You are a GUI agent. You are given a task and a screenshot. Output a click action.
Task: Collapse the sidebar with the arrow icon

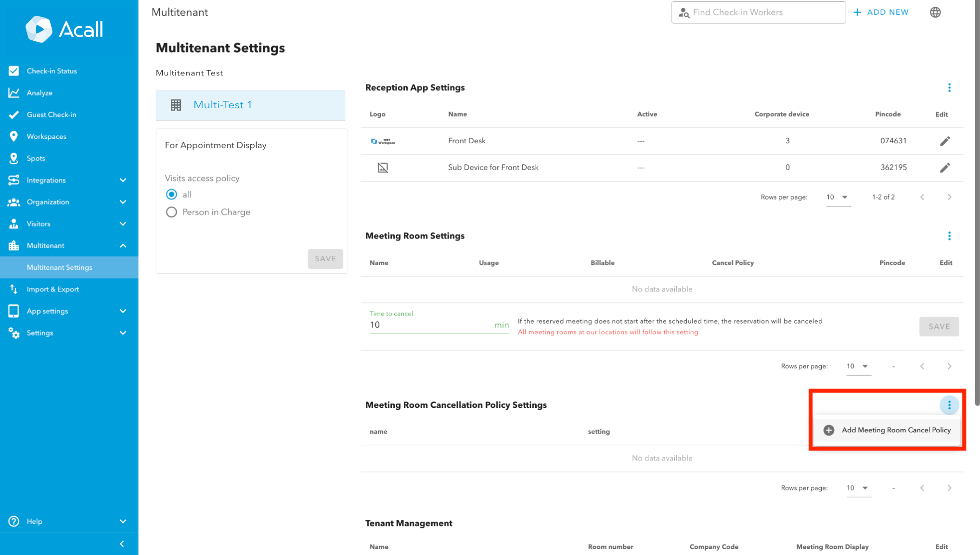click(122, 543)
